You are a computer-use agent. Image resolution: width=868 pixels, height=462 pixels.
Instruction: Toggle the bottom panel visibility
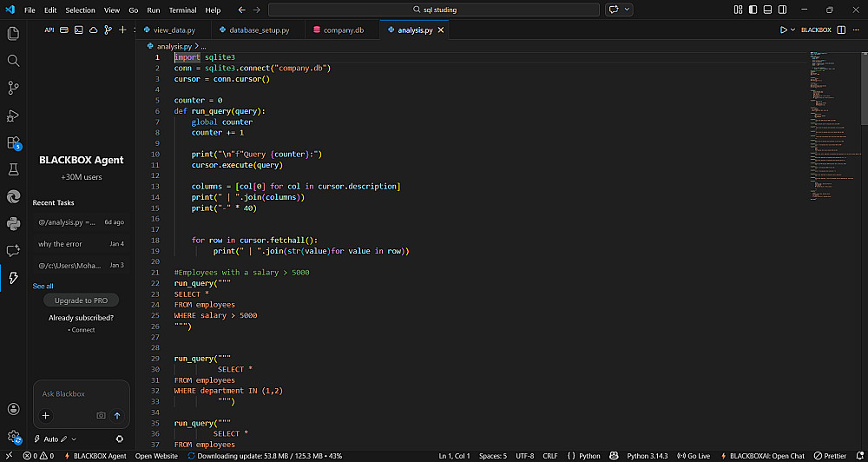(x=766, y=10)
